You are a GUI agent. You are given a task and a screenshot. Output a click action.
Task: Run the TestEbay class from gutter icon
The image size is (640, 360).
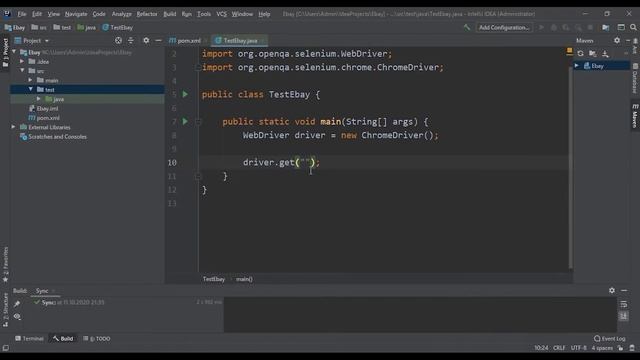point(185,94)
